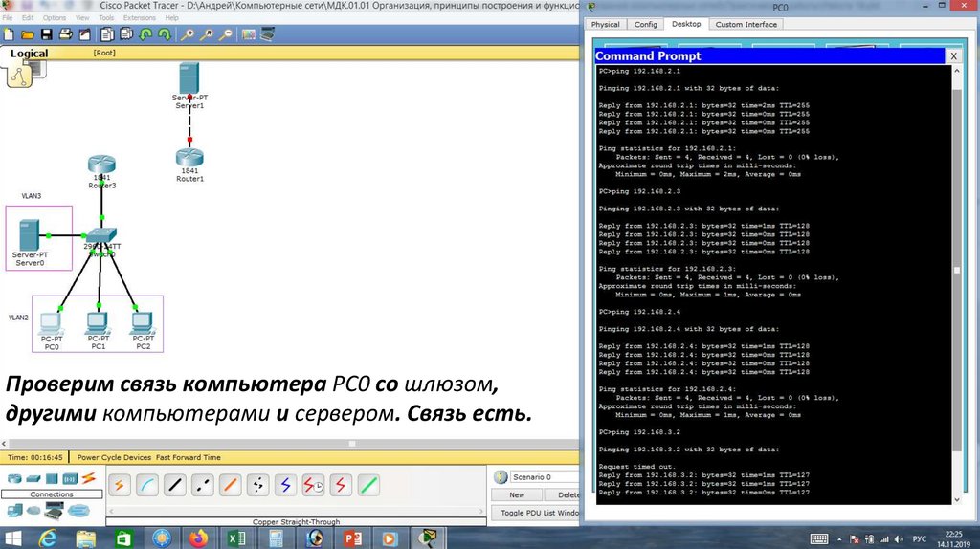
Task: Select the Switches device category
Action: pos(33,479)
